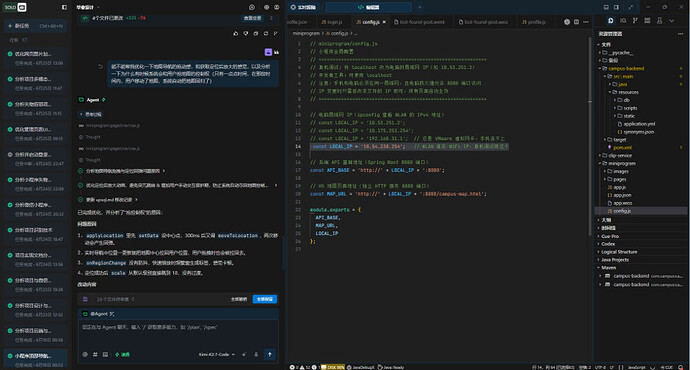Open the last task in sidebar list

(x=35, y=359)
